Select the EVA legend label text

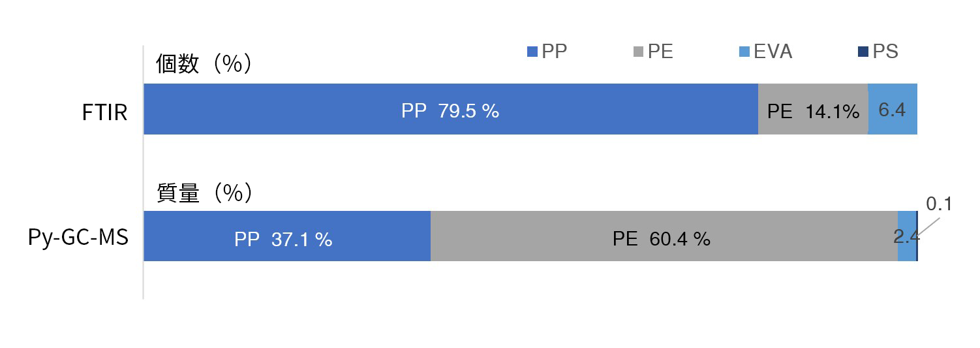coord(773,52)
